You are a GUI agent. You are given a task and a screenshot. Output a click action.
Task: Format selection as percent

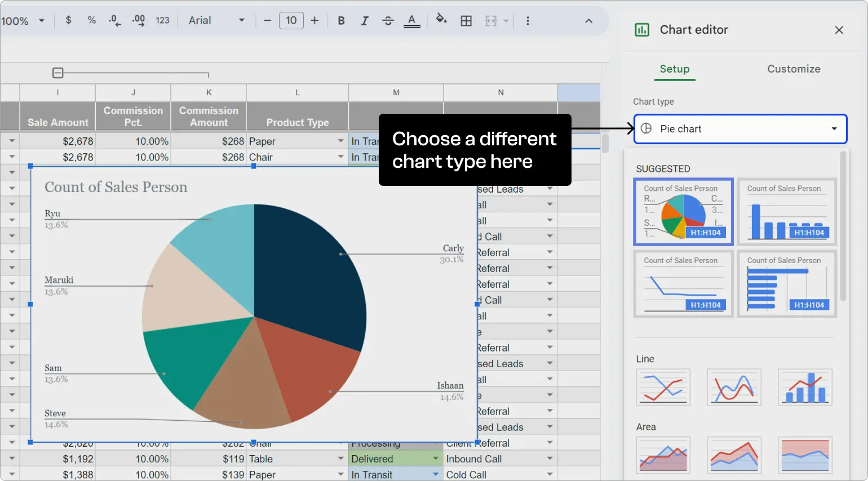(x=92, y=20)
